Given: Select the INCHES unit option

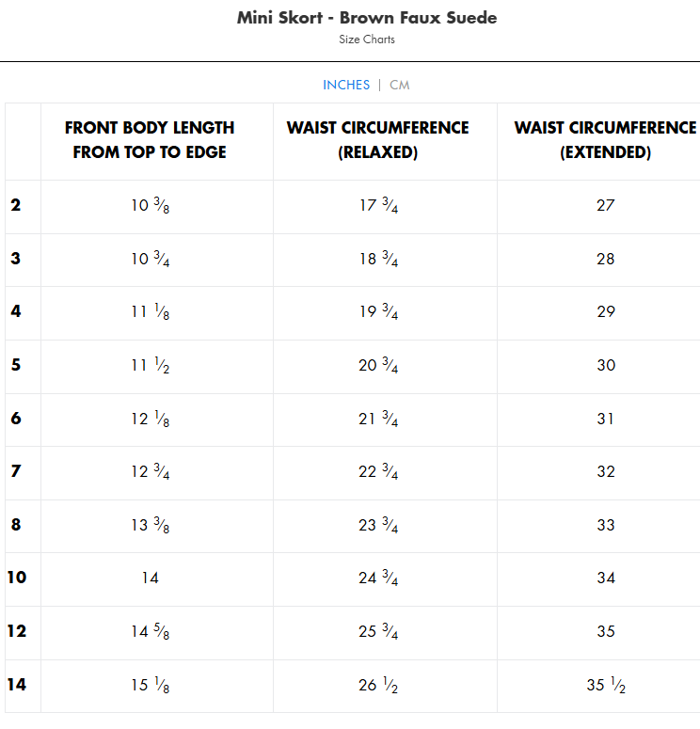Looking at the screenshot, I should pyautogui.click(x=346, y=85).
